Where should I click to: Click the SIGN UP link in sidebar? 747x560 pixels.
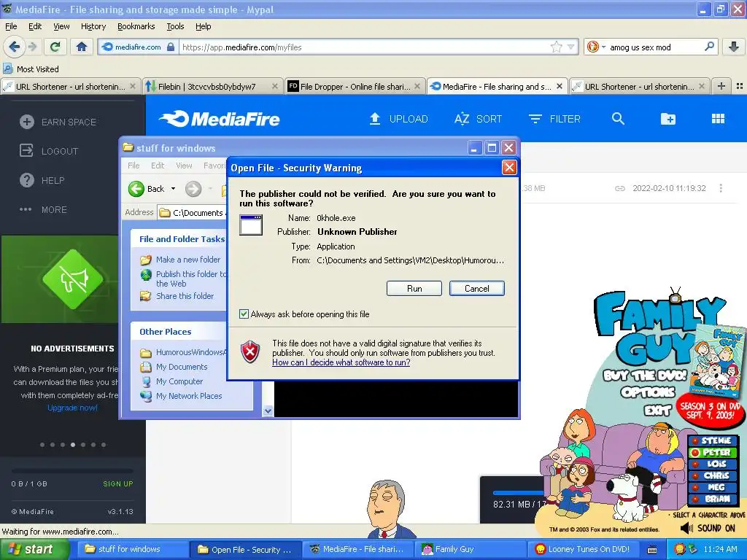coord(117,483)
